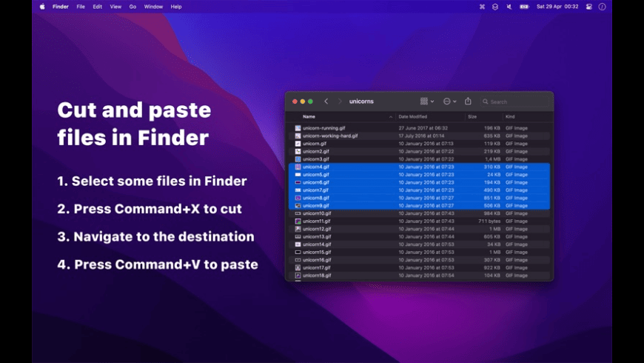Screen dimensions: 644x363
Task: Go forward in the Finder window
Action: [x=340, y=101]
